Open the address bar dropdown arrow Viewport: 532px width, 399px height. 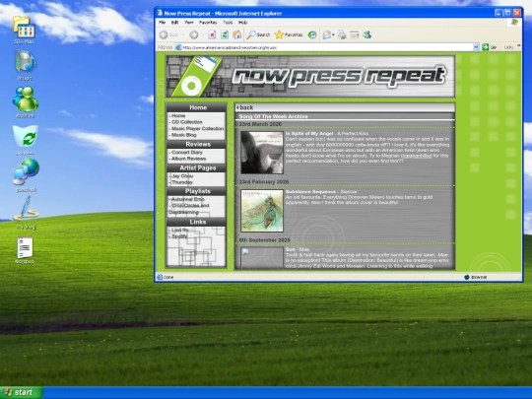pyautogui.click(x=476, y=47)
